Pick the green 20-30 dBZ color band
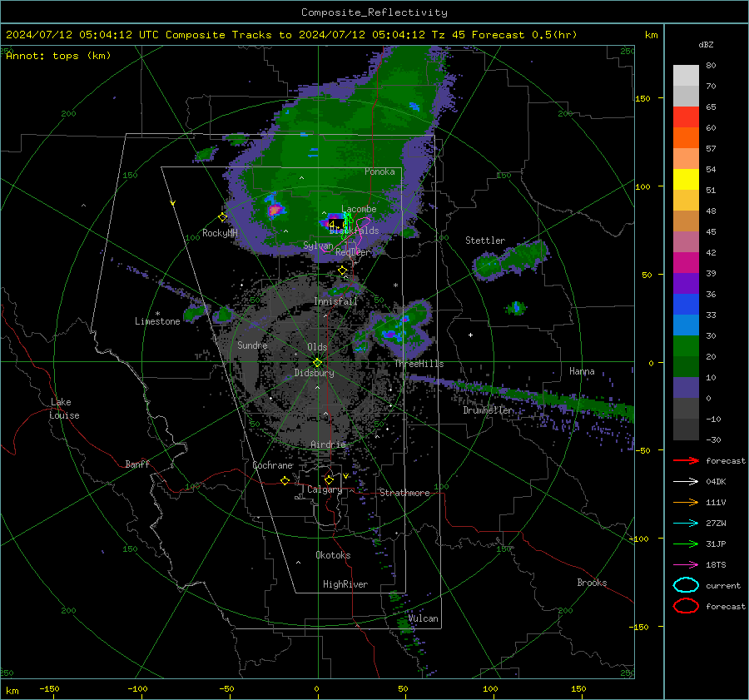 (x=686, y=346)
